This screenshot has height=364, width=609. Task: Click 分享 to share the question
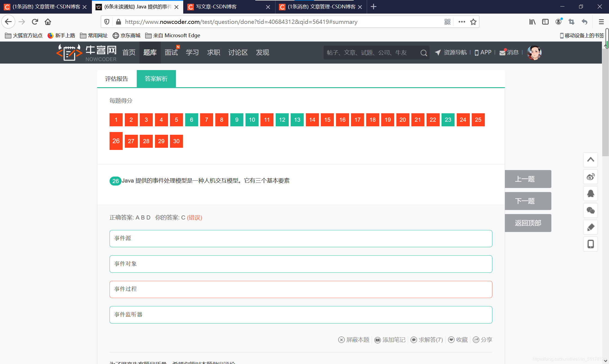coord(483,340)
